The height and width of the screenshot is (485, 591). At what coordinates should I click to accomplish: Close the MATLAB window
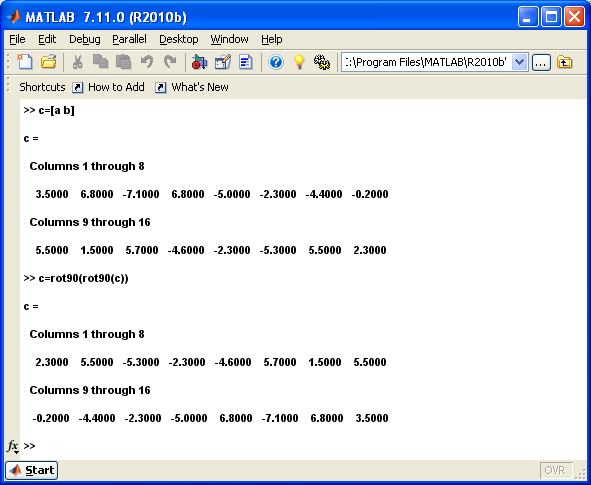pyautogui.click(x=574, y=17)
